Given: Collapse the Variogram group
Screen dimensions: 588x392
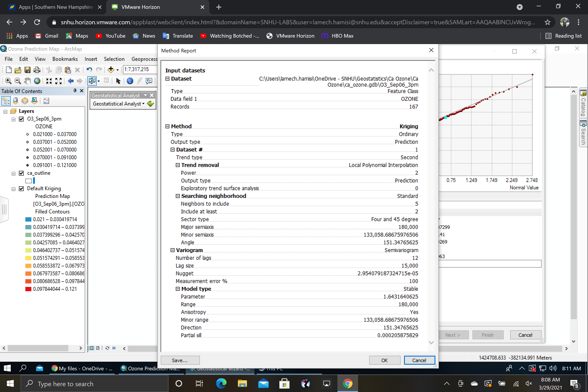Looking at the screenshot, I should (x=173, y=250).
